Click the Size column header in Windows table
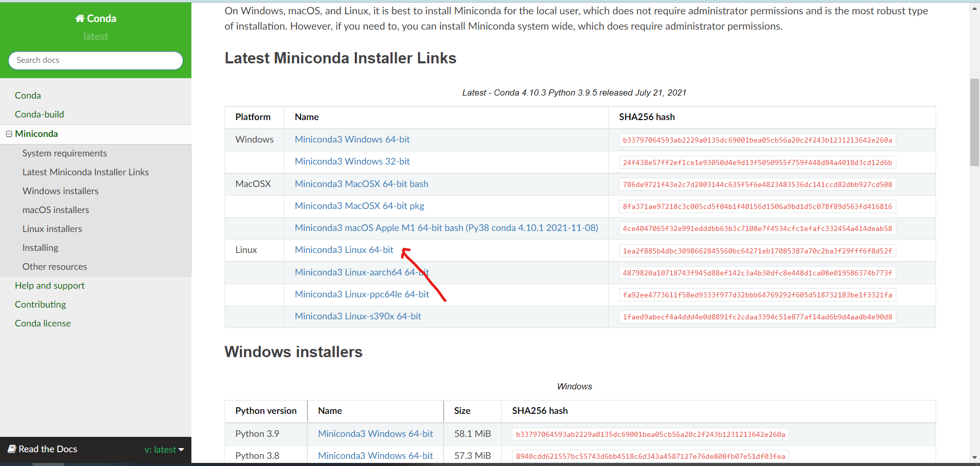This screenshot has width=980, height=466. [x=462, y=411]
